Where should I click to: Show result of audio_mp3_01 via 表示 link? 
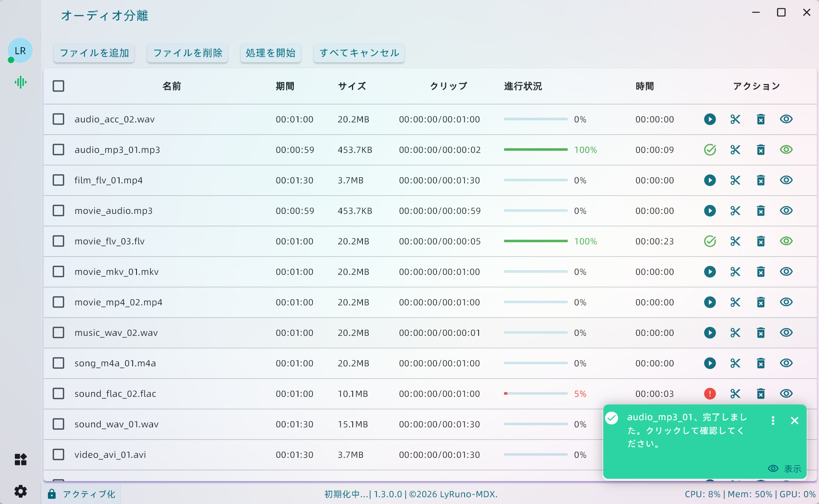click(x=792, y=468)
